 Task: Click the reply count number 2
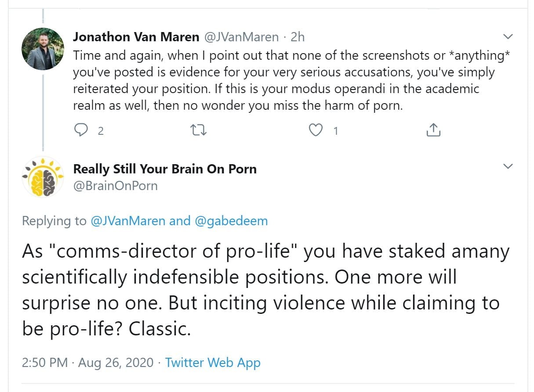pos(101,131)
